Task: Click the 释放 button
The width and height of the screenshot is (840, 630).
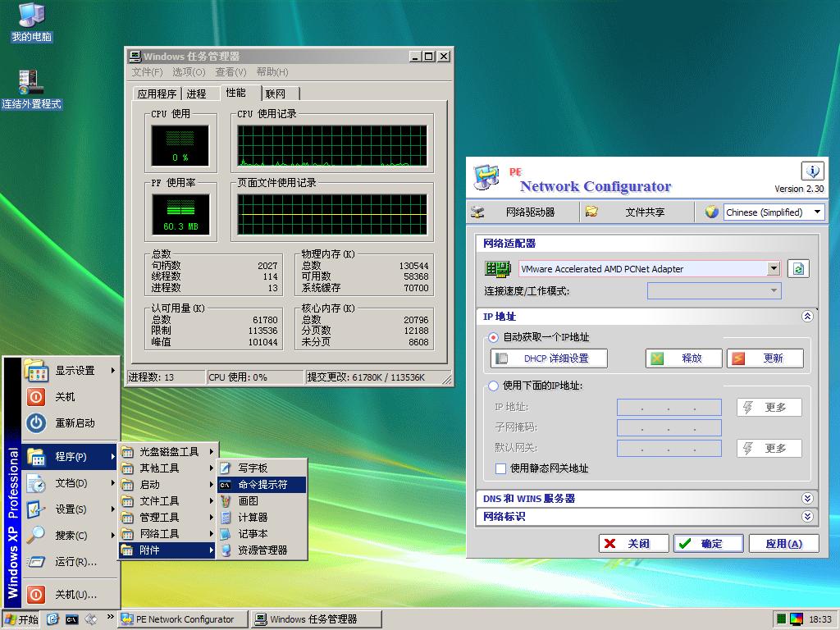Action: 683,358
